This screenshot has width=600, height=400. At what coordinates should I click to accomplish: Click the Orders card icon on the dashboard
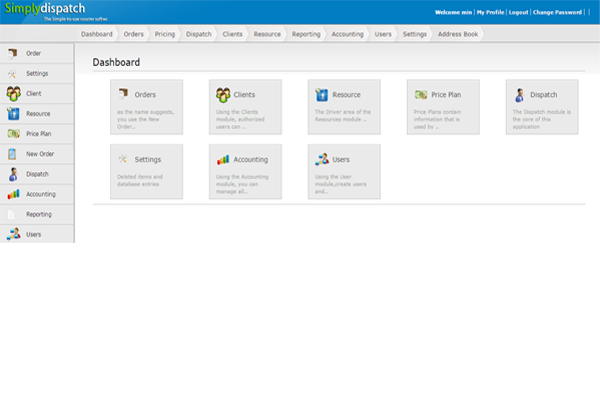(123, 93)
